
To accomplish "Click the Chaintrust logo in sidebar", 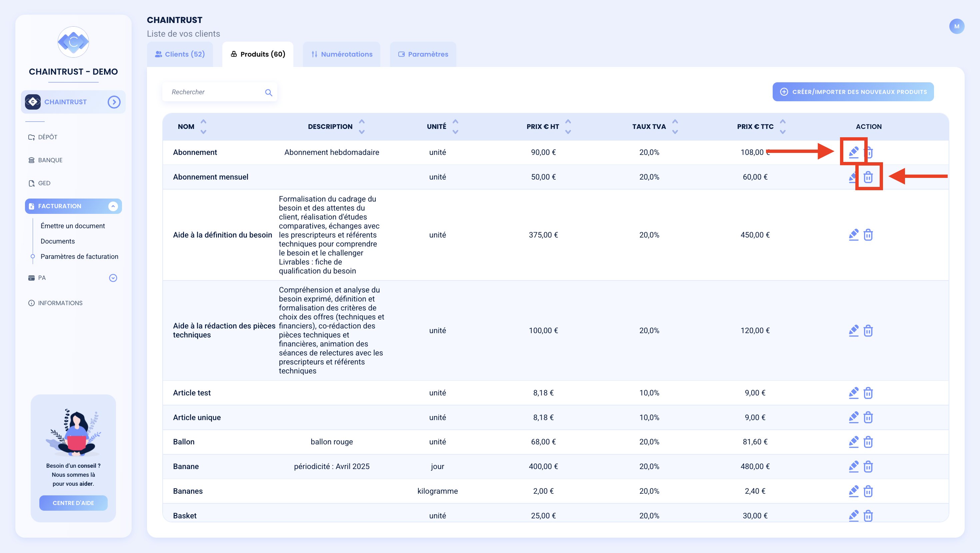I will 73,42.
